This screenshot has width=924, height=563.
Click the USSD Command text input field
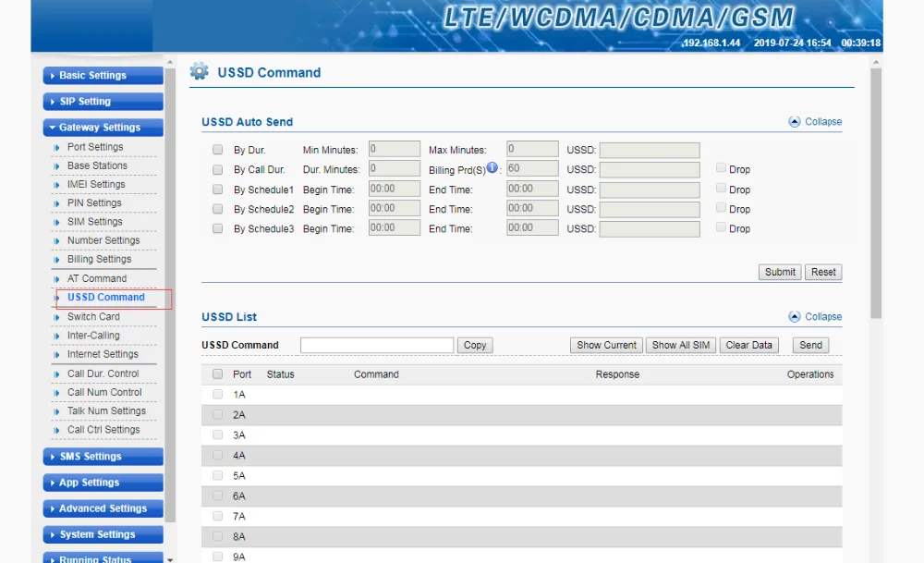click(x=377, y=345)
